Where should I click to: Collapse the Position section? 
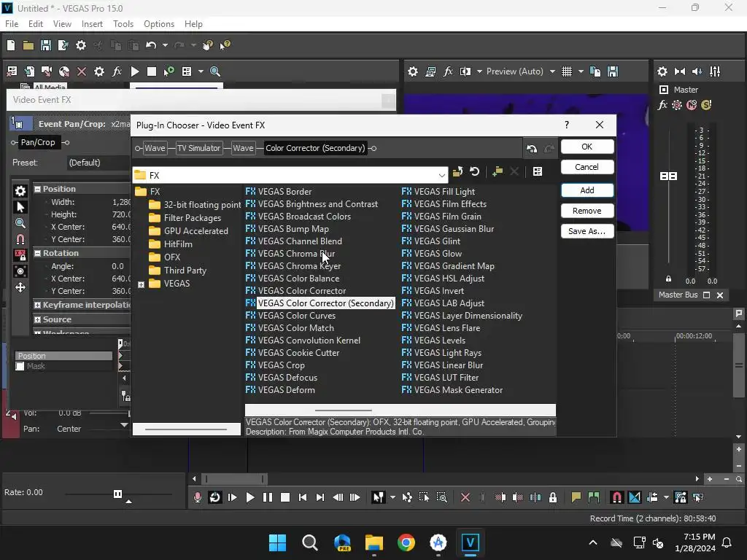37,189
